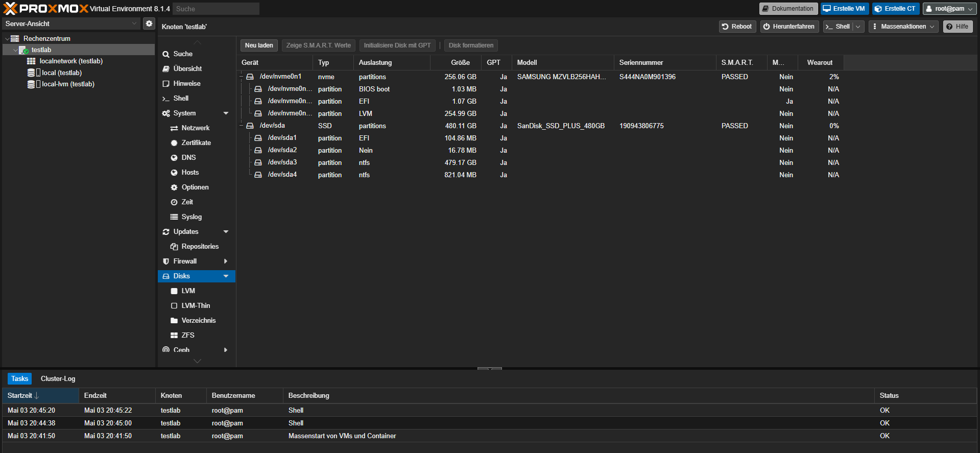Viewport: 980px width, 453px height.
Task: Select local-lvm (testlab) storage icon
Action: 31,84
